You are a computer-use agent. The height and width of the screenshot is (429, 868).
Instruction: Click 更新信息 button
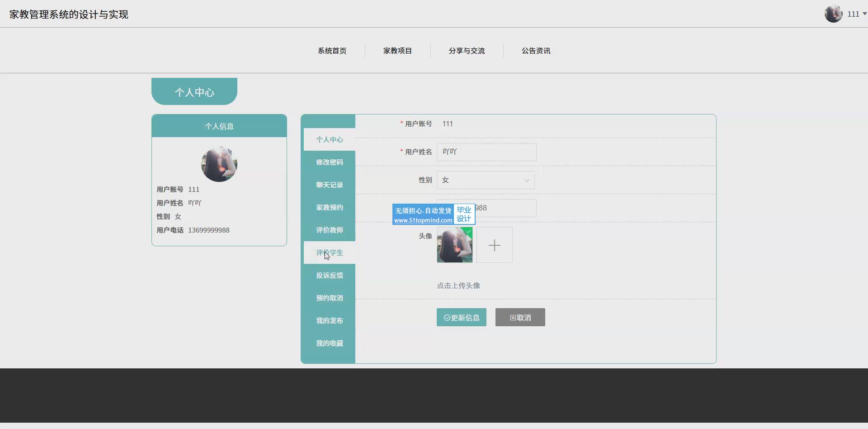(x=462, y=317)
